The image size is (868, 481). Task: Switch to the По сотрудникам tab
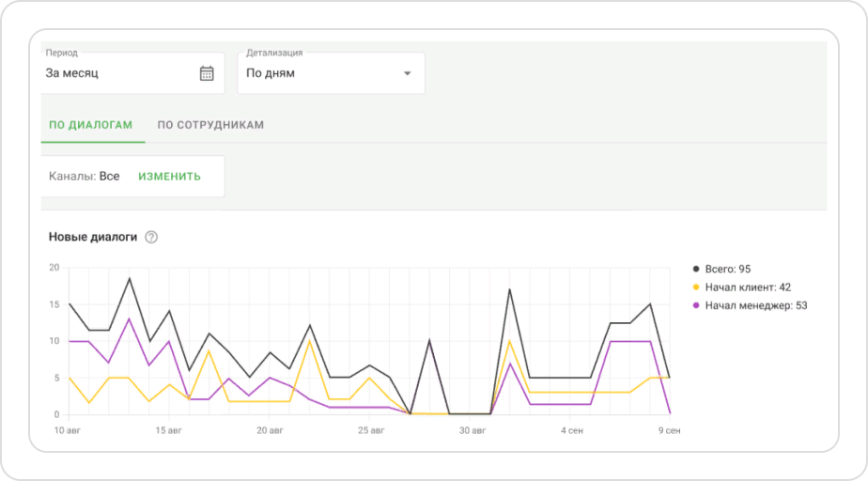tap(210, 125)
